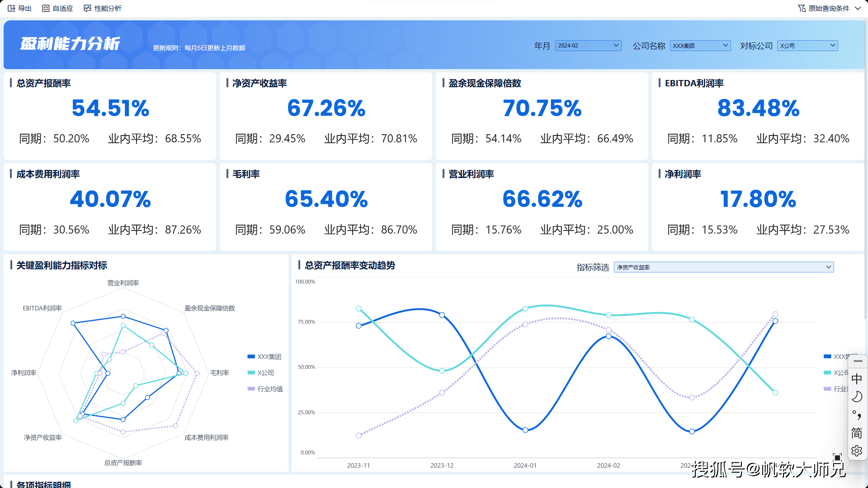Open the 公司名称 XXX集团 dropdown
868x488 pixels.
[700, 46]
